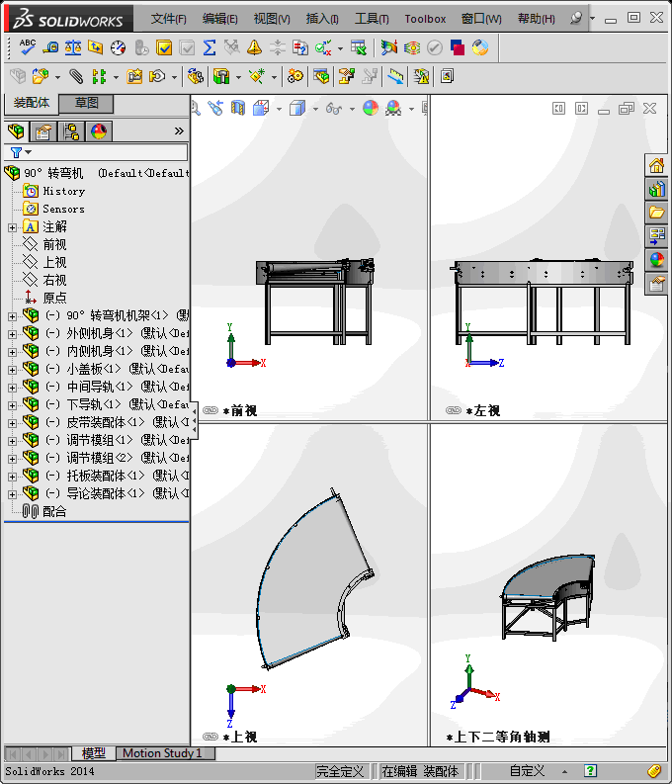Switch to the 草图 tab
The width and height of the screenshot is (672, 784).
point(86,103)
